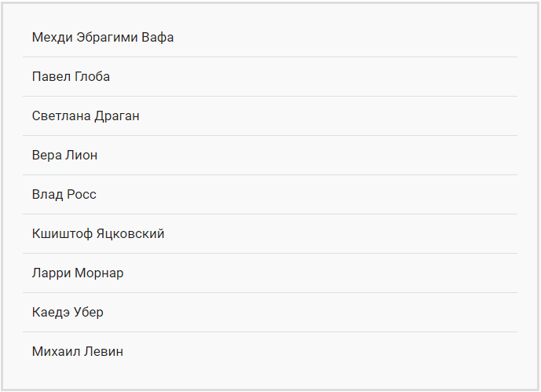The height and width of the screenshot is (392, 541).
Task: Select the entry starting with Мехди
Action: (103, 38)
